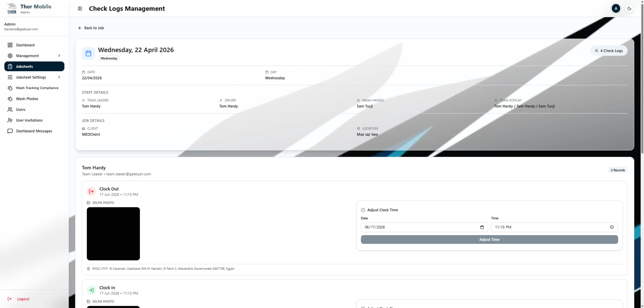Screen dimensions: 644x308
Task: Click the Management gear icon
Action: (10, 56)
